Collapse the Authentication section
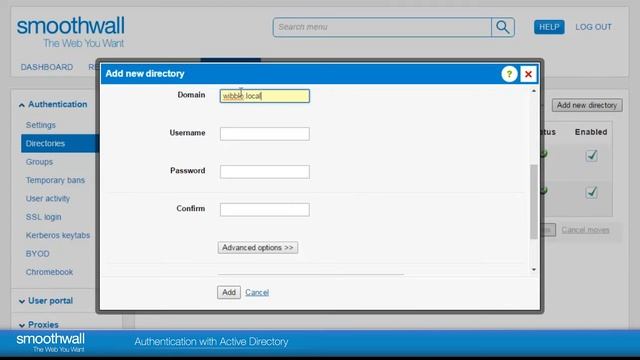 point(53,104)
